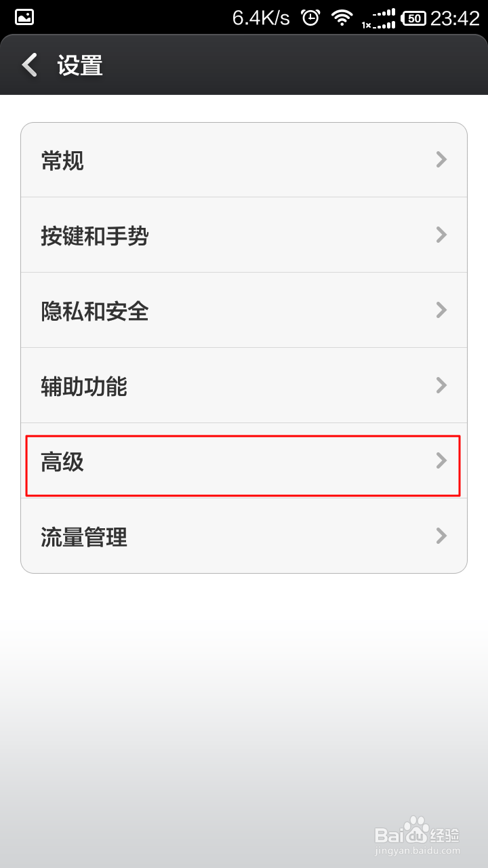Open 隐私和安全 settings

tap(244, 311)
